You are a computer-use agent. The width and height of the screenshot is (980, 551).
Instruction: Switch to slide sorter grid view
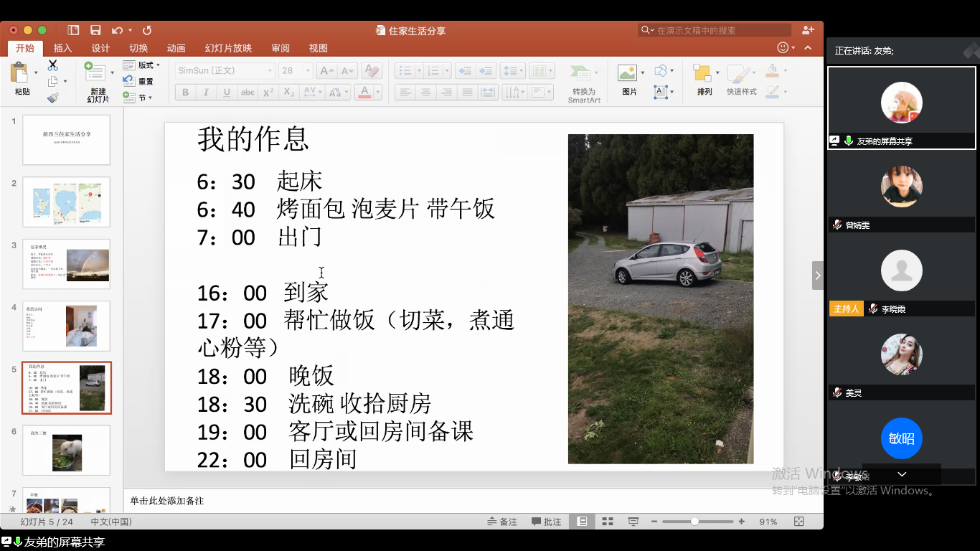tap(608, 522)
